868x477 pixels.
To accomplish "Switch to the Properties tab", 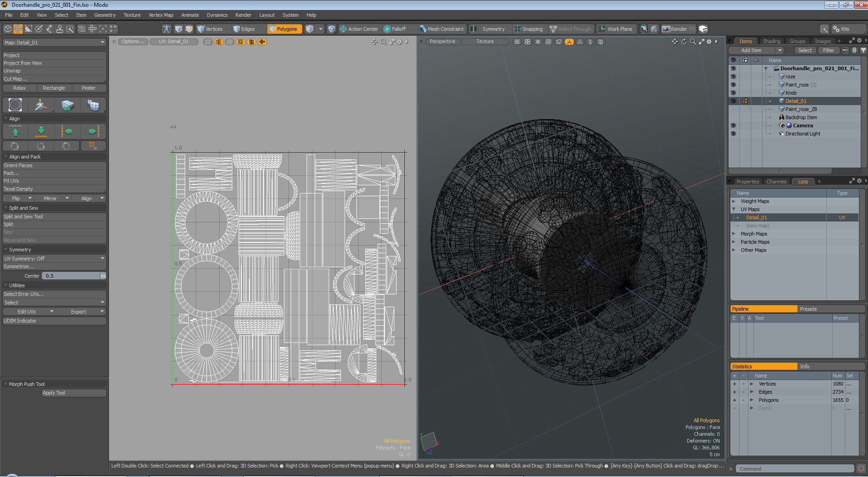I will click(748, 182).
